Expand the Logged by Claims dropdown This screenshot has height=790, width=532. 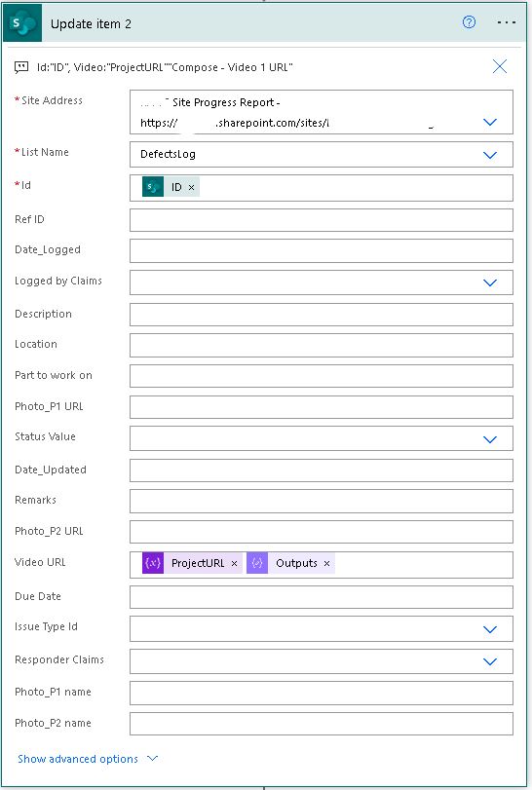(x=490, y=283)
